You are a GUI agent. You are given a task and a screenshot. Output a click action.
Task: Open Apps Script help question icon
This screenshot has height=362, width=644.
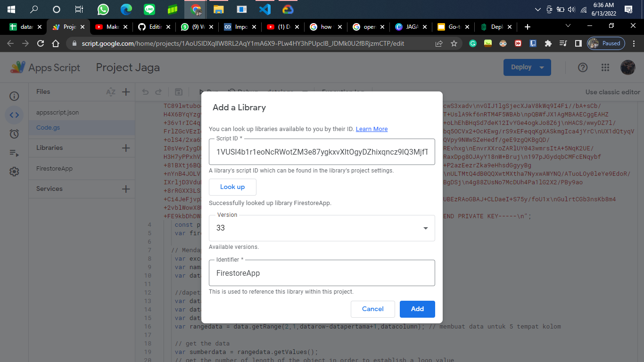(583, 67)
